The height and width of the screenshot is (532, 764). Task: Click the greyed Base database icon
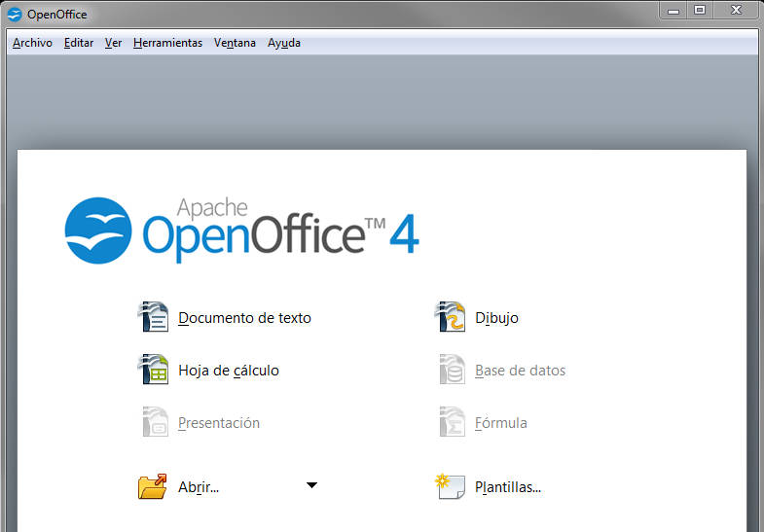452,370
